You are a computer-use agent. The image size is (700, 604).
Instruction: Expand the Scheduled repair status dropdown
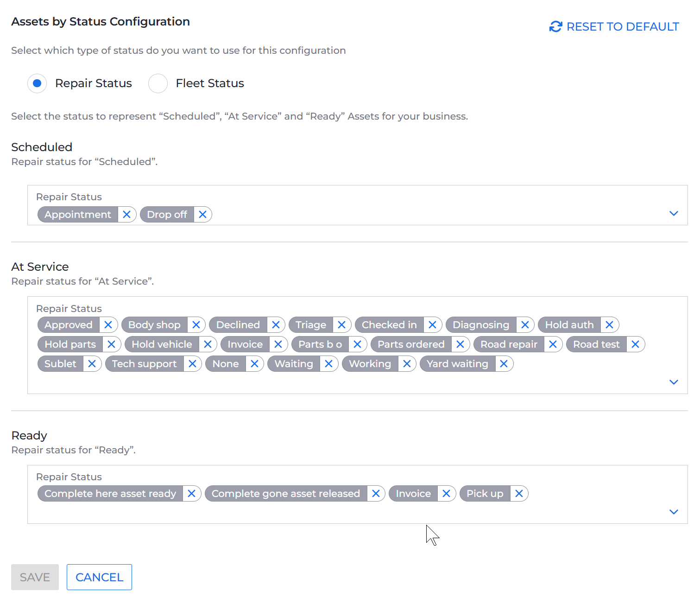(674, 213)
